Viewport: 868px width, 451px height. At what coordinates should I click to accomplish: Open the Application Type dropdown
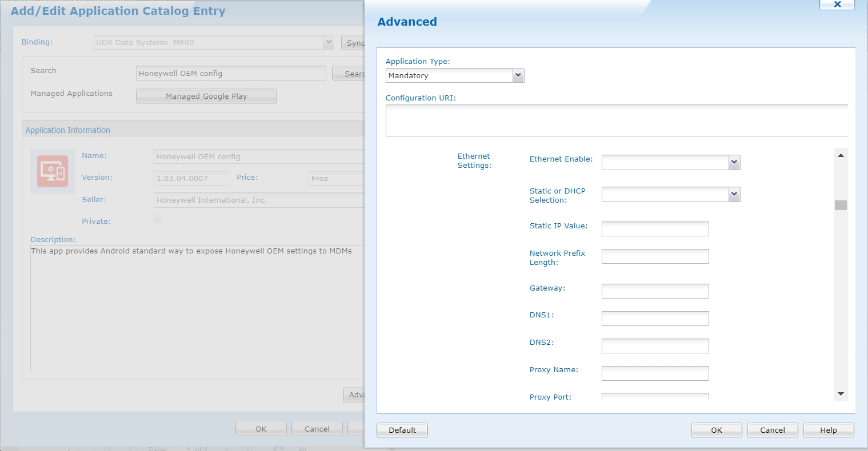click(x=518, y=75)
